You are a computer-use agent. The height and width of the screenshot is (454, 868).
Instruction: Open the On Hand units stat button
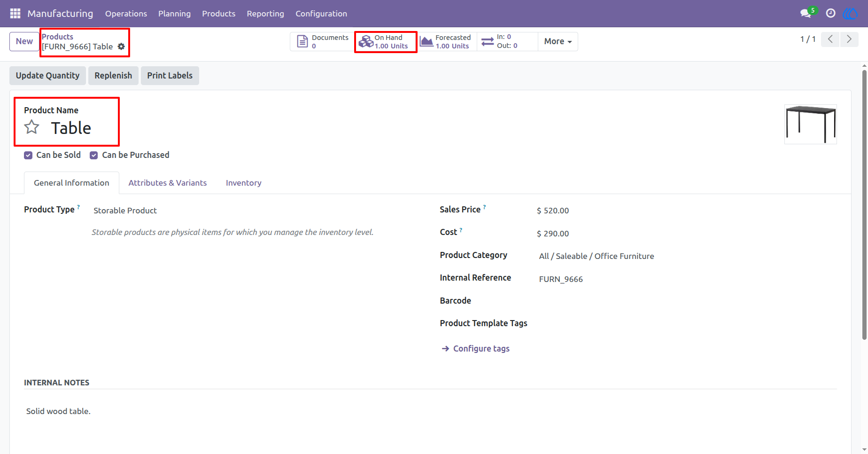385,42
